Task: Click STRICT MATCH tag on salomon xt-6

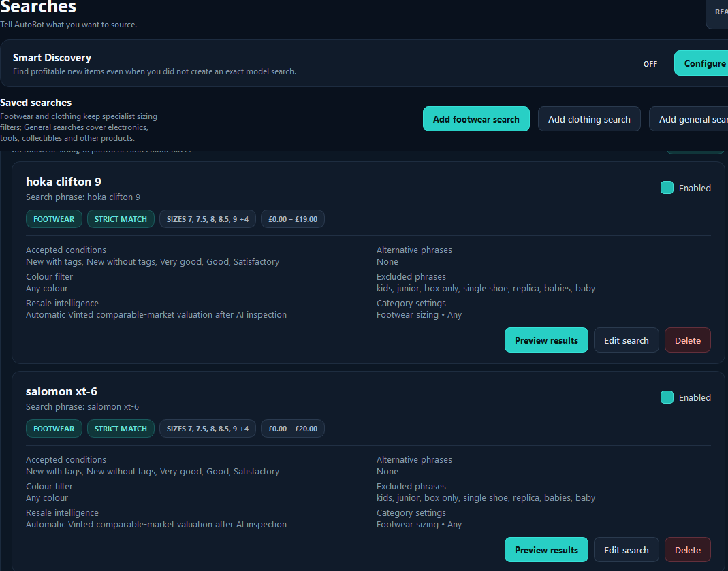Action: pyautogui.click(x=121, y=429)
